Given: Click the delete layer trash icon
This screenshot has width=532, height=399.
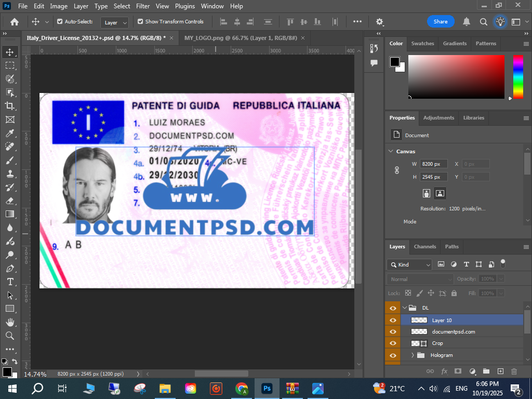Looking at the screenshot, I should pyautogui.click(x=514, y=371).
